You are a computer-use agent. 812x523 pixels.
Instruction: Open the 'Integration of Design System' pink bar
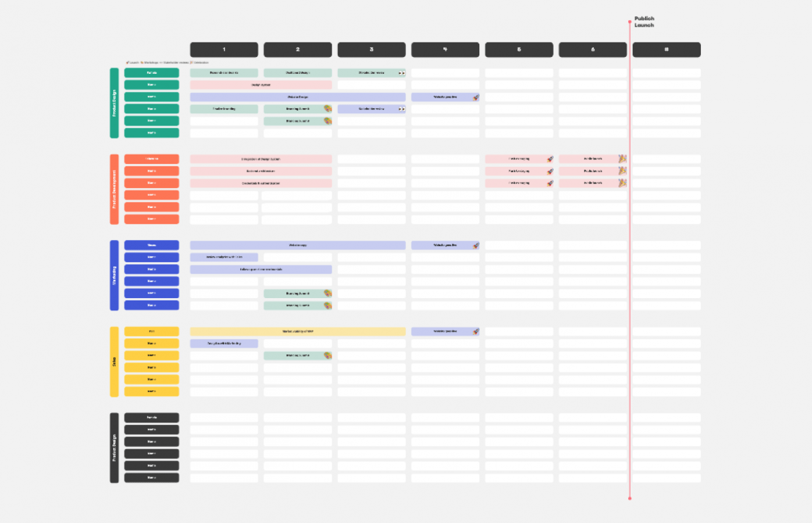(x=261, y=159)
